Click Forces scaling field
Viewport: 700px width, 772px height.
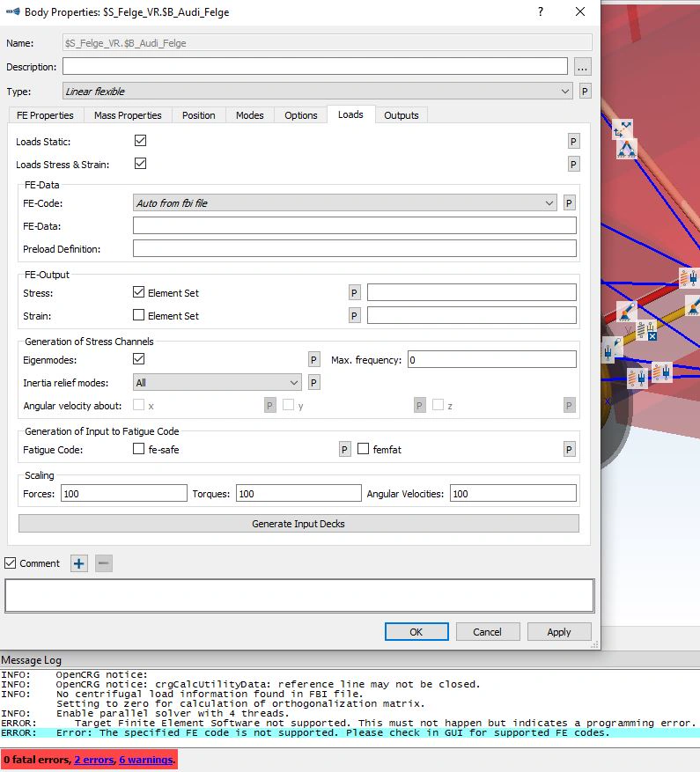(x=124, y=493)
